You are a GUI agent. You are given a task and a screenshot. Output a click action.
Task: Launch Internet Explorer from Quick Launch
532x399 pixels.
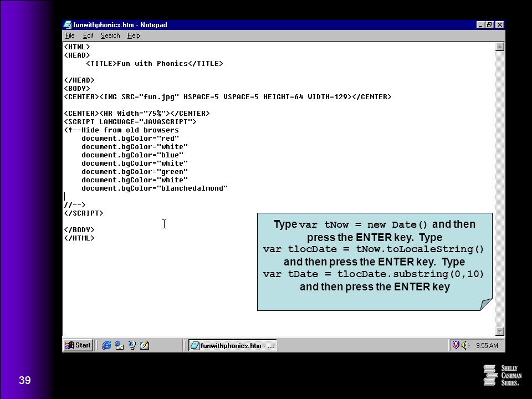pyautogui.click(x=106, y=345)
